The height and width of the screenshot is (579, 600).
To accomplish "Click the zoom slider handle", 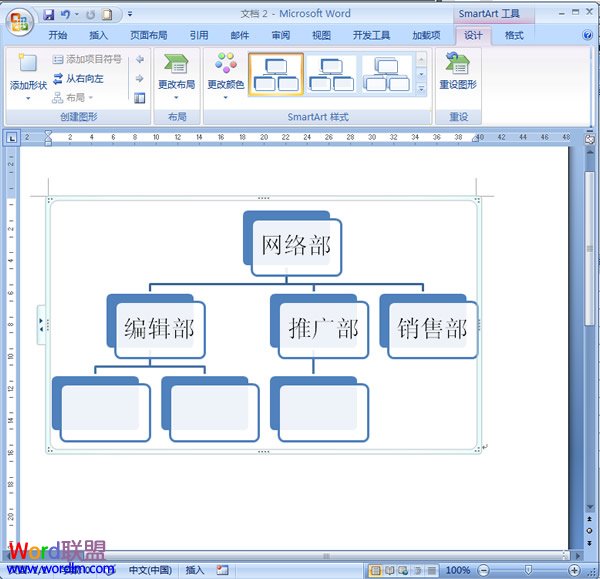I will click(x=529, y=570).
